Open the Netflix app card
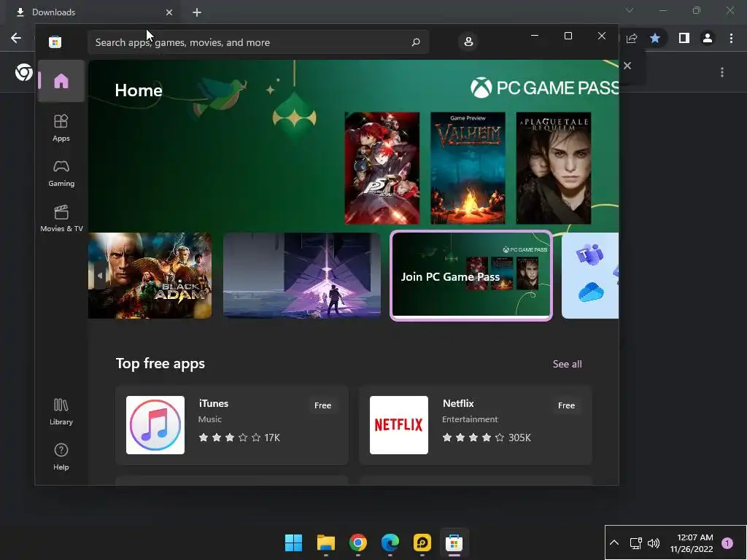This screenshot has width=747, height=560. [476, 425]
